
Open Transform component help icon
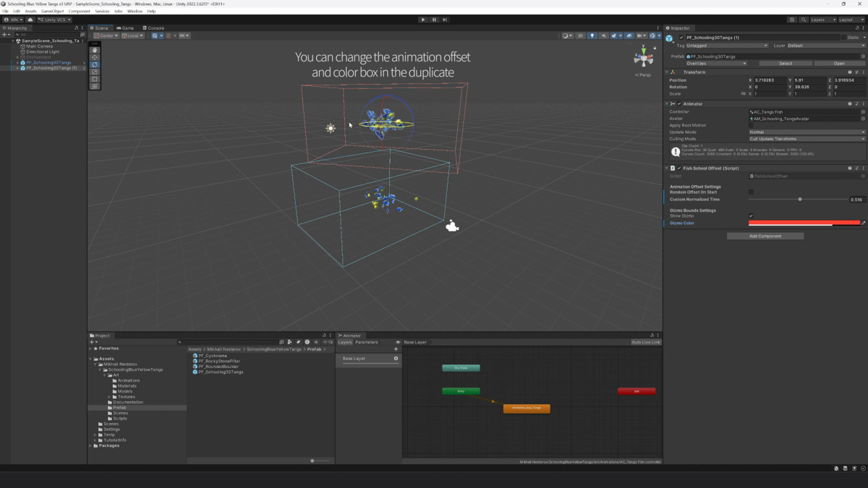coord(850,72)
